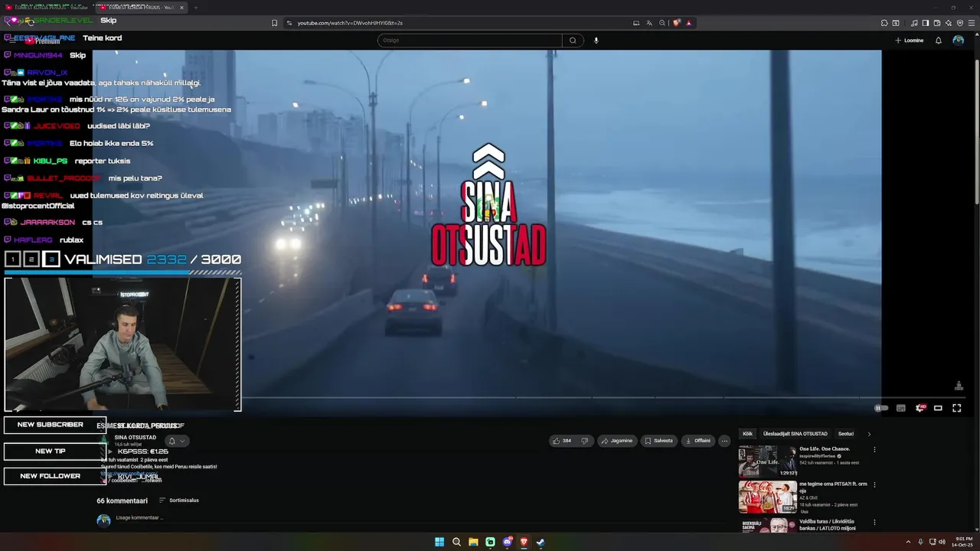Open Valdība turas video title link
The width and height of the screenshot is (980, 551).
tap(827, 525)
